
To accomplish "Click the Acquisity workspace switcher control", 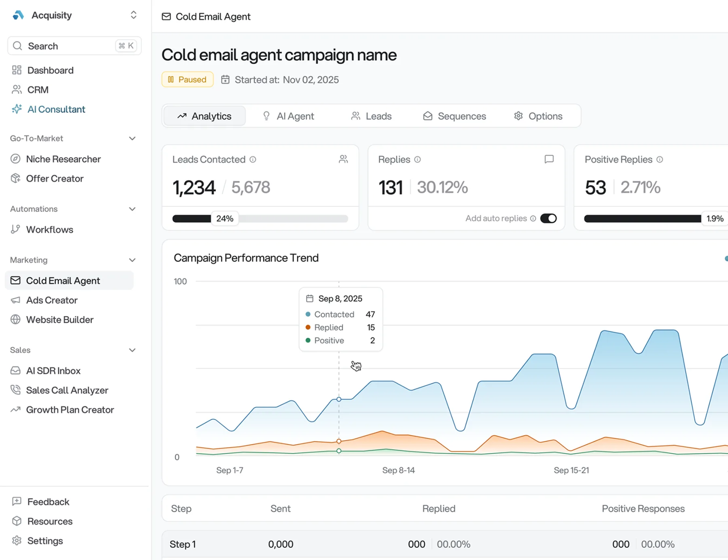I will [133, 15].
